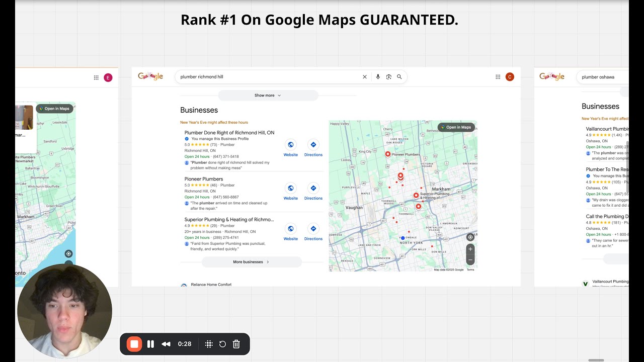Click New Year's Eve hours notice, center window
Image resolution: width=644 pixels, height=362 pixels.
pos(214,122)
